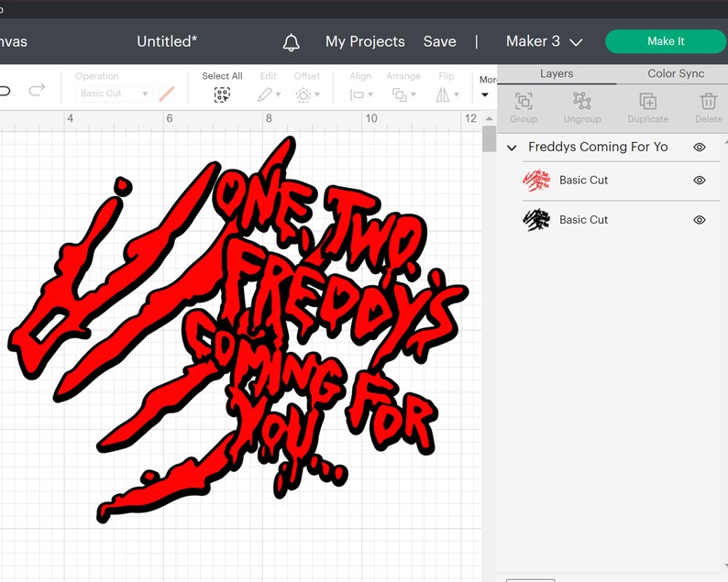Open the More toolbar options dropdown
Screen dimensions: 728x582
tap(485, 94)
